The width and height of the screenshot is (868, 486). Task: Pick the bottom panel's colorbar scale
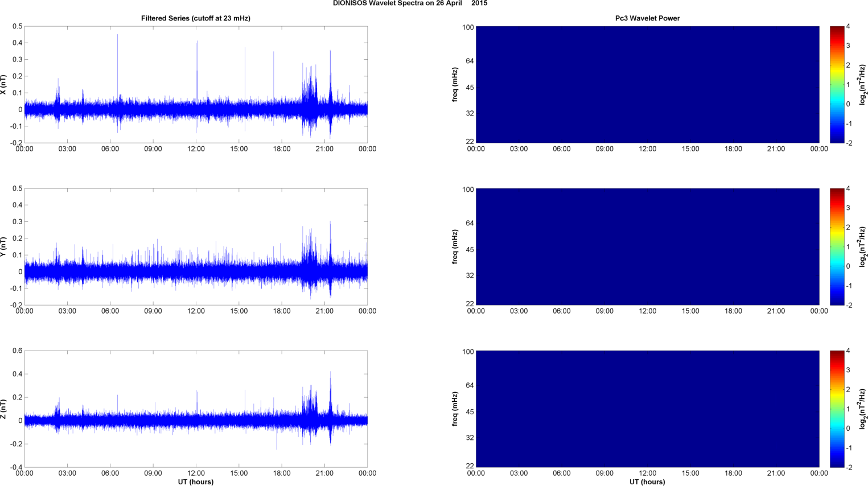pyautogui.click(x=837, y=409)
